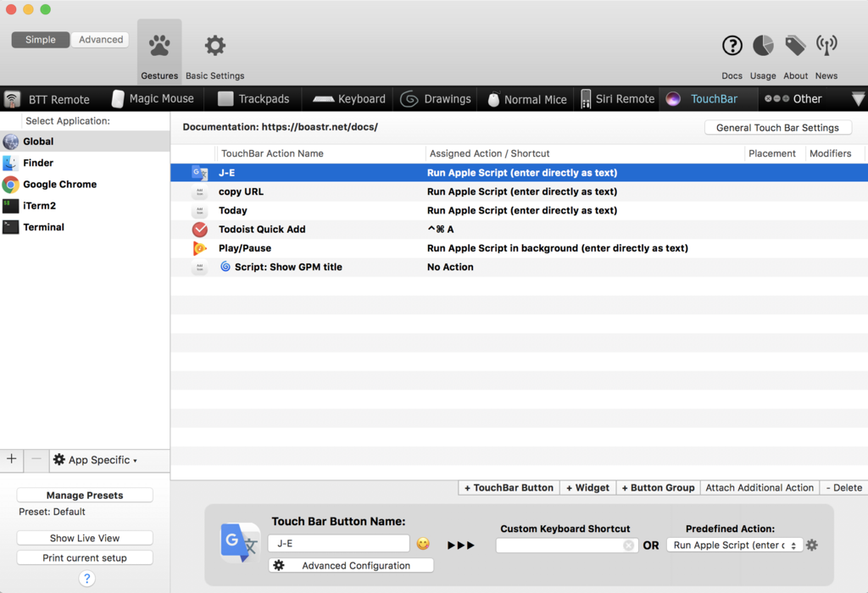This screenshot has width=868, height=593.
Task: Click the Custom Keyboard Shortcut field
Action: (x=566, y=546)
